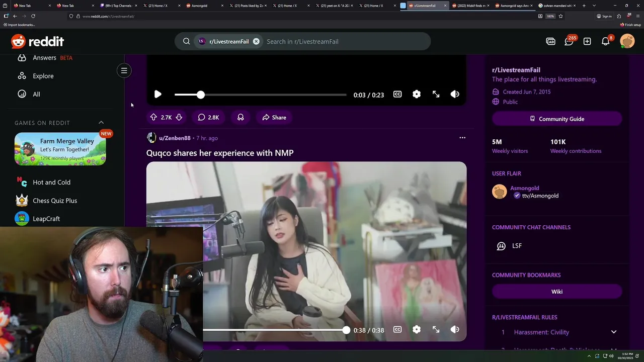Close the r/LivestreamFail tab

click(x=445, y=6)
